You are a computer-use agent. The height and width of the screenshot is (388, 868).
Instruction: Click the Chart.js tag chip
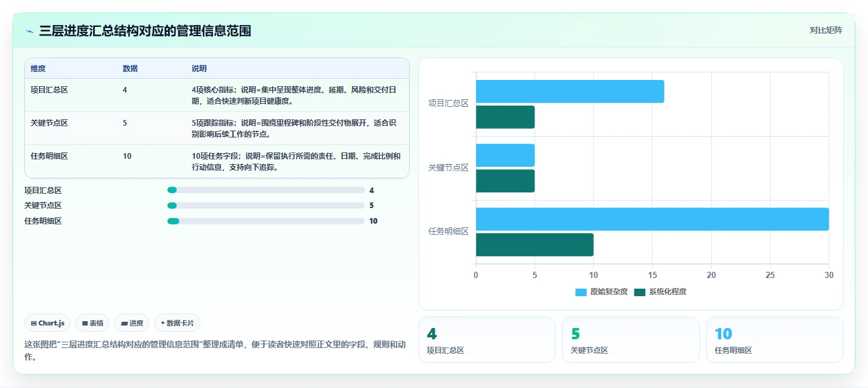point(48,323)
